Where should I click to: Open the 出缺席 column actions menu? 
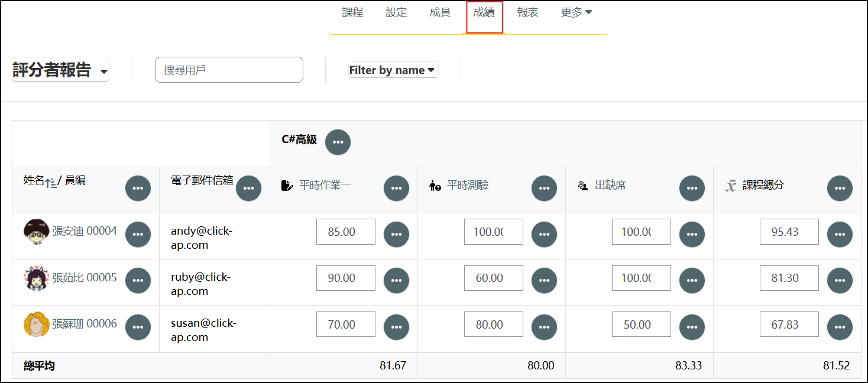[692, 189]
